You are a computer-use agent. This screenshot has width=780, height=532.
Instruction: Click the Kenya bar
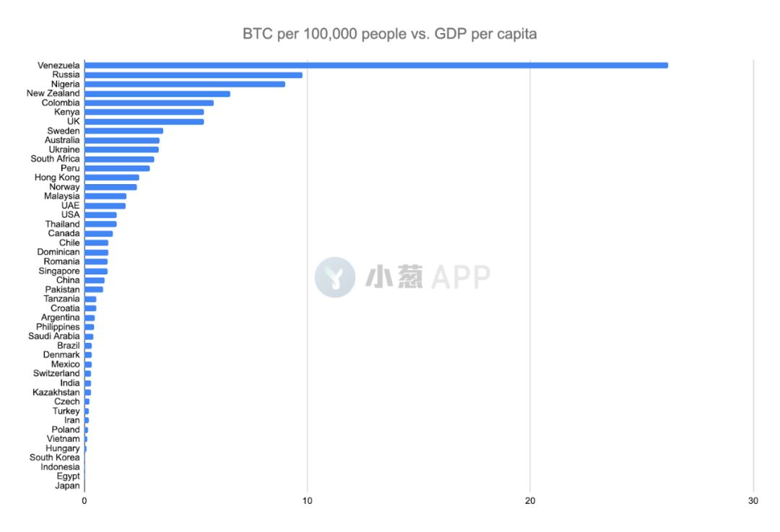coord(144,112)
